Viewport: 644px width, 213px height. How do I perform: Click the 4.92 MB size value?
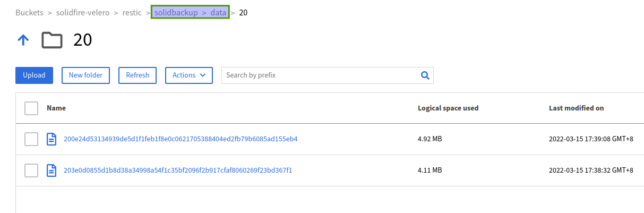click(430, 139)
